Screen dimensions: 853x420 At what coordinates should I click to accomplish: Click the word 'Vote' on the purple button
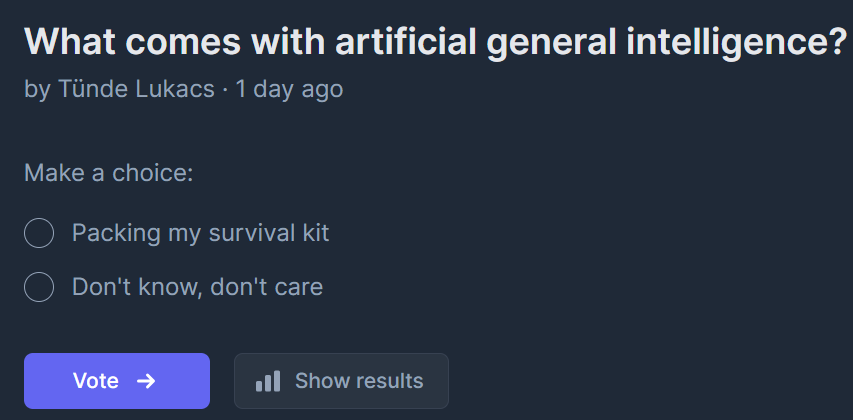click(x=96, y=381)
